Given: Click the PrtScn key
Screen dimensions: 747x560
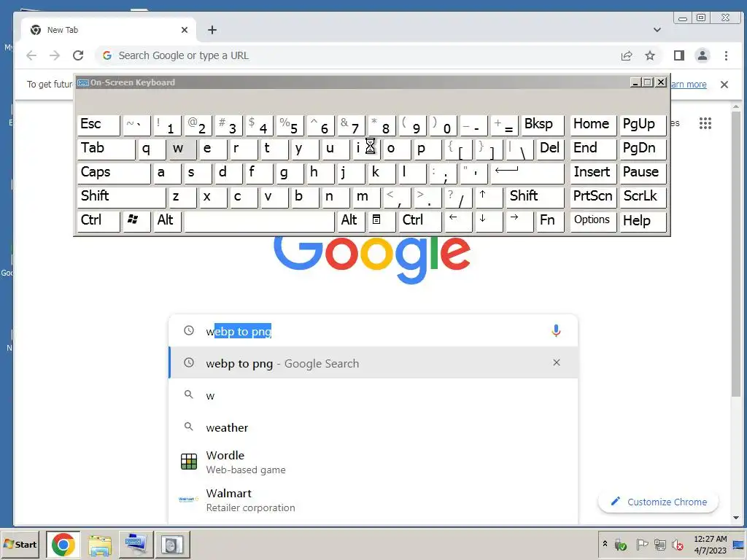Looking at the screenshot, I should tap(592, 196).
